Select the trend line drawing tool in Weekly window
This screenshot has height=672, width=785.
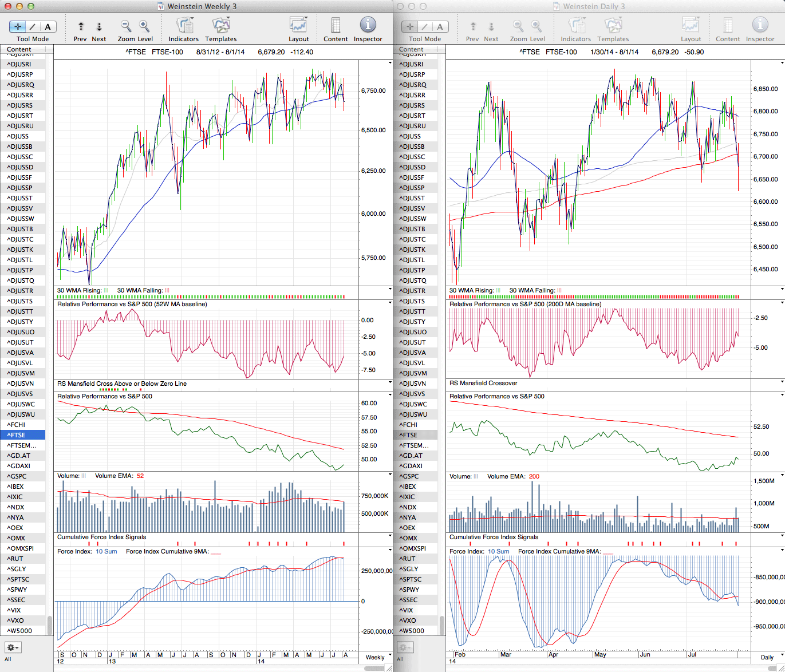click(33, 26)
